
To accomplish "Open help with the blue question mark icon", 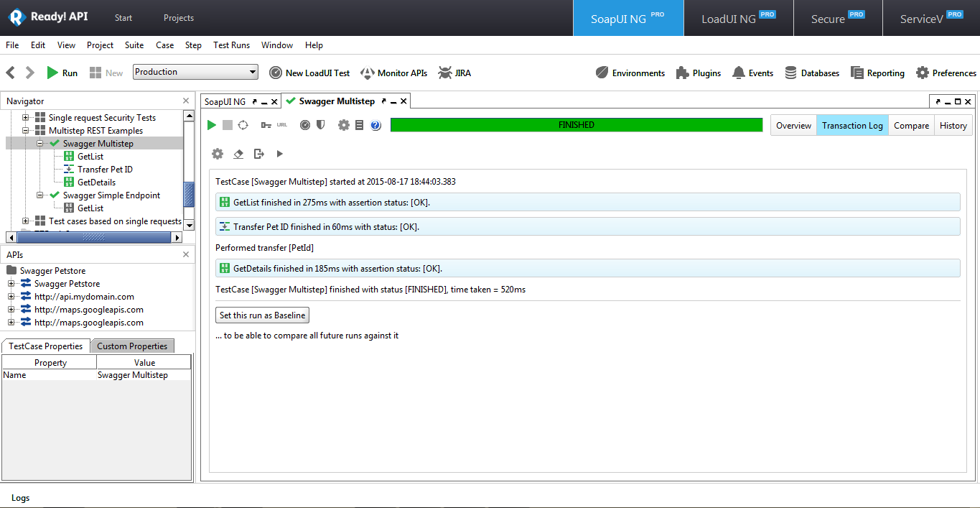I will [x=375, y=125].
